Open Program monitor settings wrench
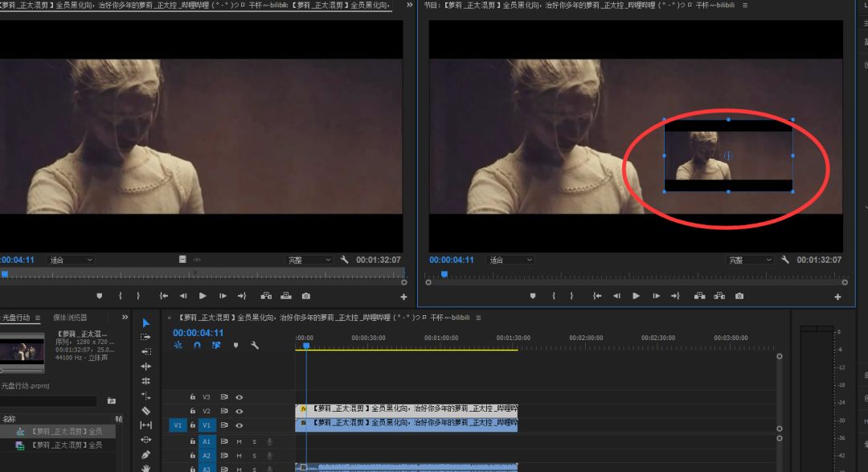Image resolution: width=868 pixels, height=472 pixels. [785, 259]
